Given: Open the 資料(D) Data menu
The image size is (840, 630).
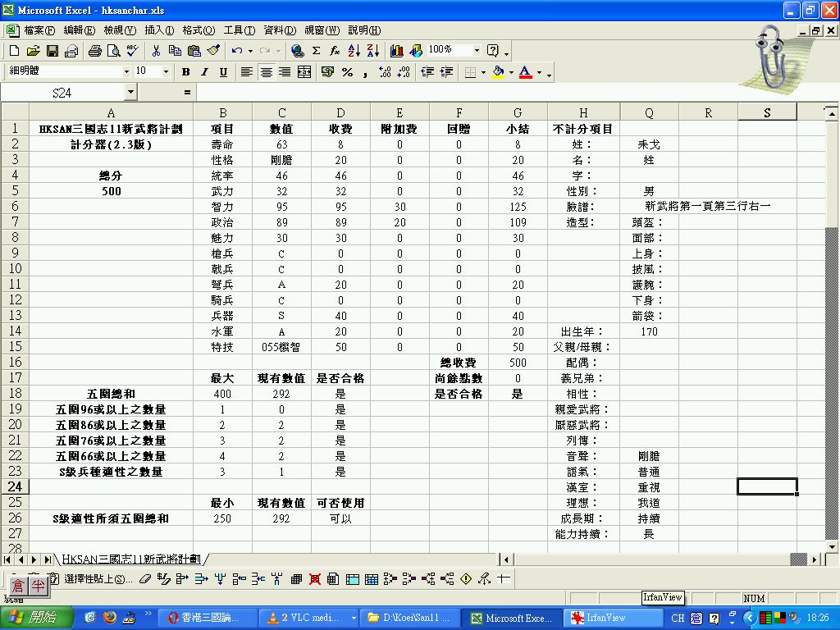Looking at the screenshot, I should click(x=280, y=30).
